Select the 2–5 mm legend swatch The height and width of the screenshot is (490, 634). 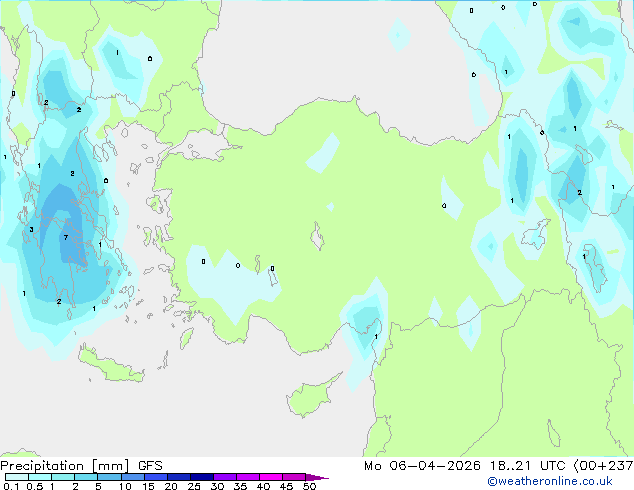[86, 477]
